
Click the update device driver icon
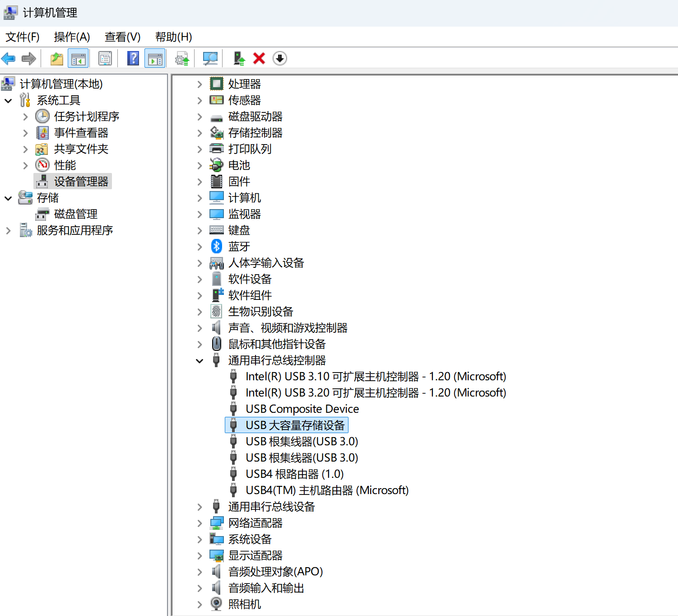[x=238, y=58]
